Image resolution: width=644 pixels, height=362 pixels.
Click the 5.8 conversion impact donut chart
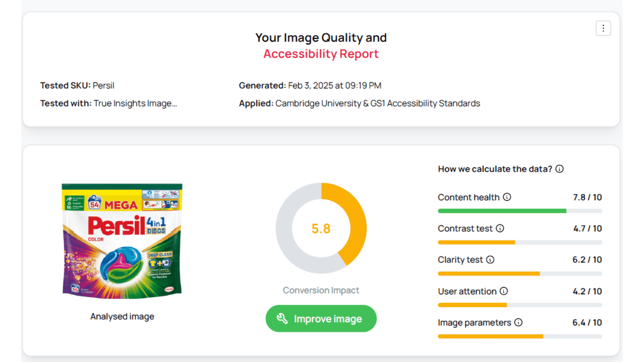321,228
